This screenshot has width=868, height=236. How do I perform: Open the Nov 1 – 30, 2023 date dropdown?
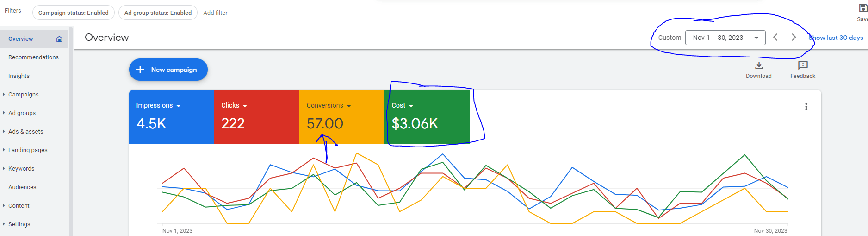725,38
